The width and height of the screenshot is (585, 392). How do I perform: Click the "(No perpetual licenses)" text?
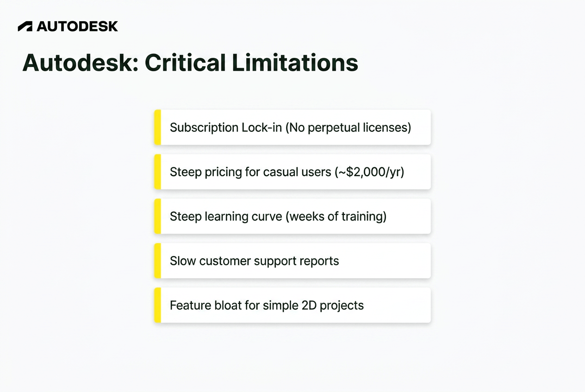[348, 128]
